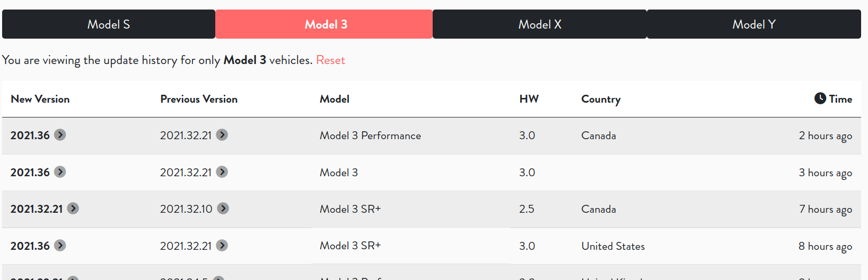
Task: Click the Reset filter link
Action: pyautogui.click(x=330, y=60)
